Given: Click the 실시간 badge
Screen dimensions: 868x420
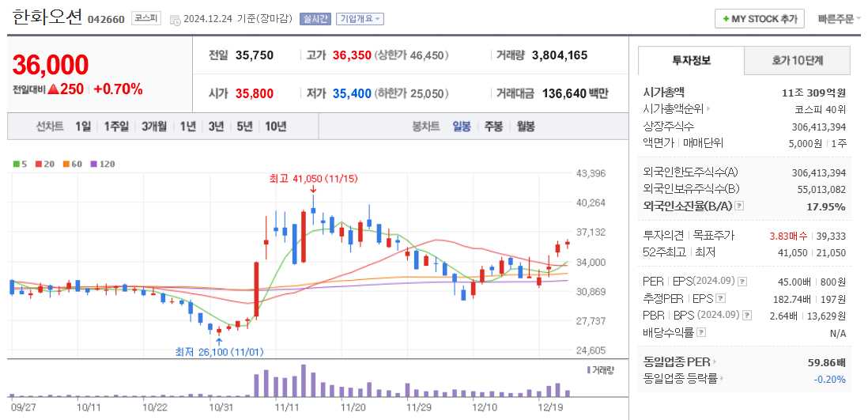Looking at the screenshot, I should 315,19.
